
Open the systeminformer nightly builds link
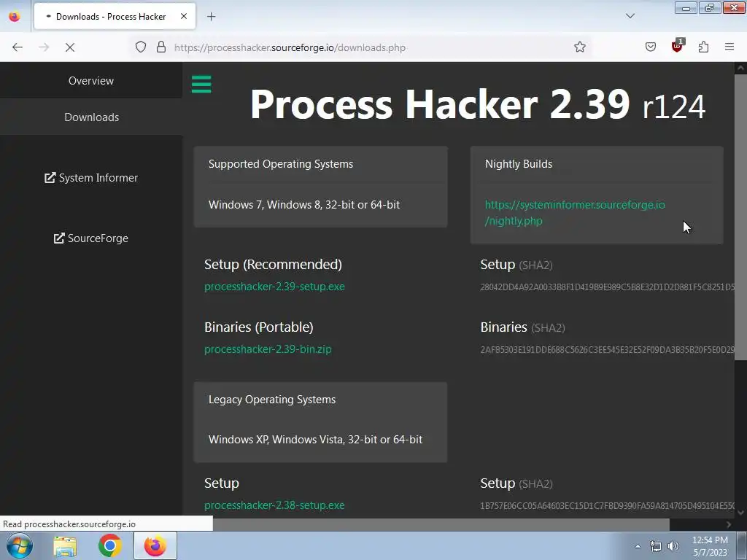pos(575,213)
